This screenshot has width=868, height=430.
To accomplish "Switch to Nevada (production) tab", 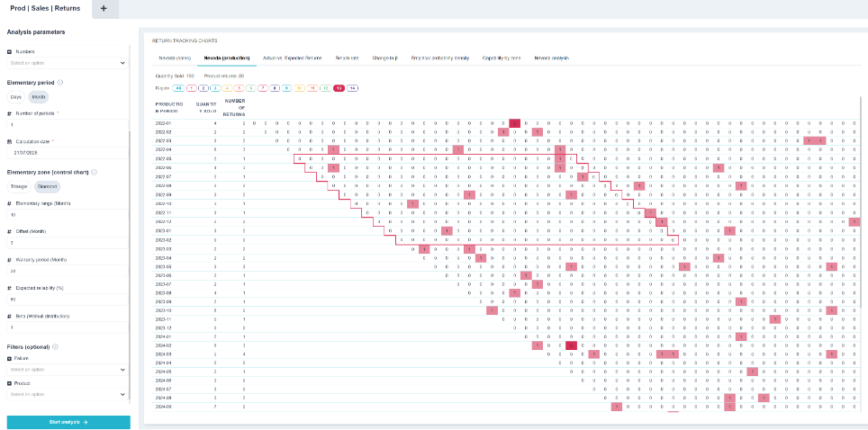I will [x=226, y=58].
